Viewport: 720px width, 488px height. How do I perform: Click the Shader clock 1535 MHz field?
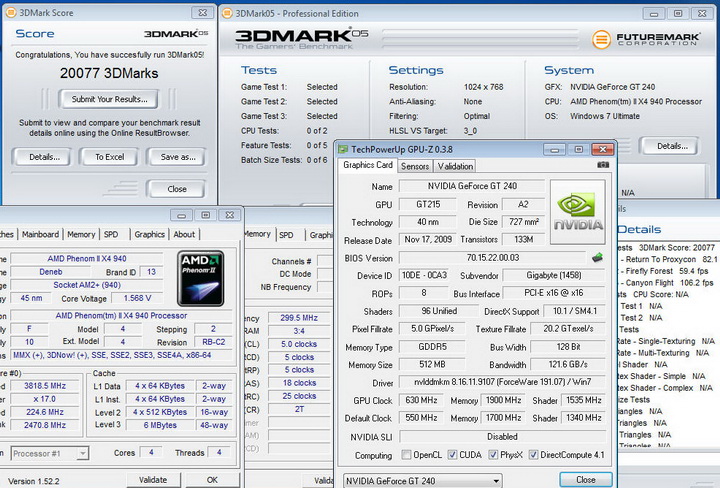pos(583,400)
